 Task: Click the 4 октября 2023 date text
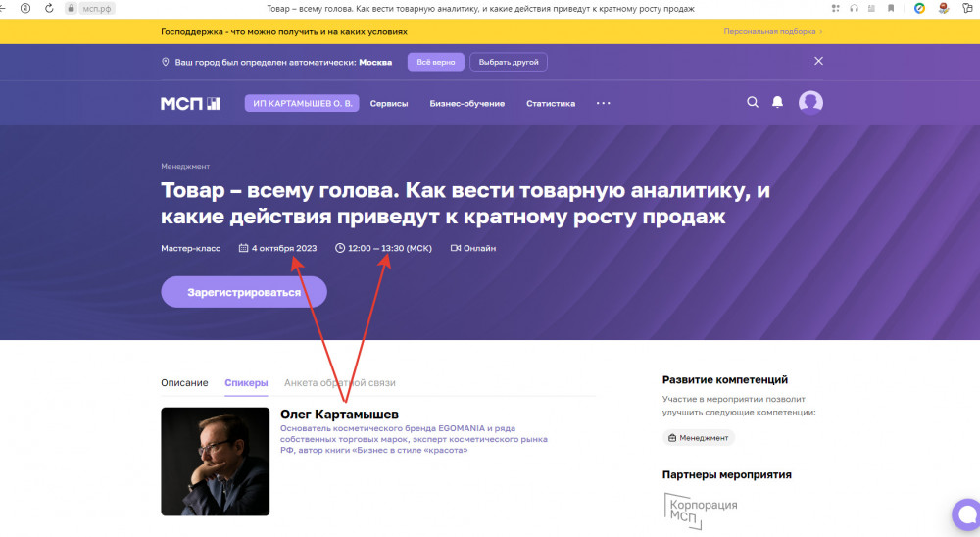tap(284, 248)
